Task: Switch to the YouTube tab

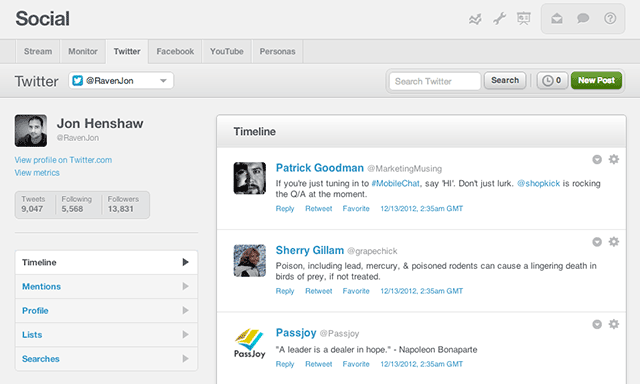Action: (227, 51)
